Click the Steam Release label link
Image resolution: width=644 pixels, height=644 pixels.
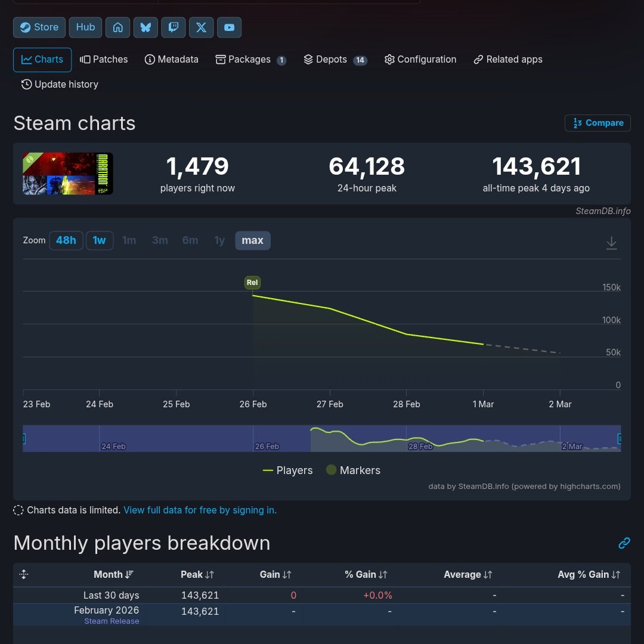(112, 621)
